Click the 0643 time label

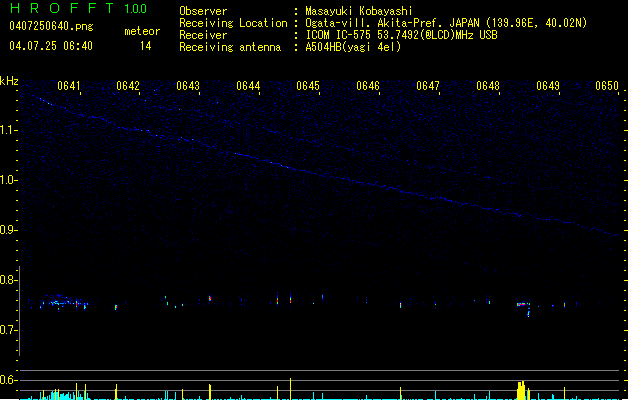click(188, 86)
